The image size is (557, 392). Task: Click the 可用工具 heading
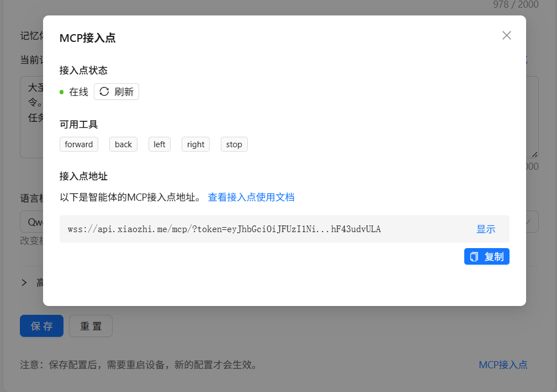click(78, 125)
